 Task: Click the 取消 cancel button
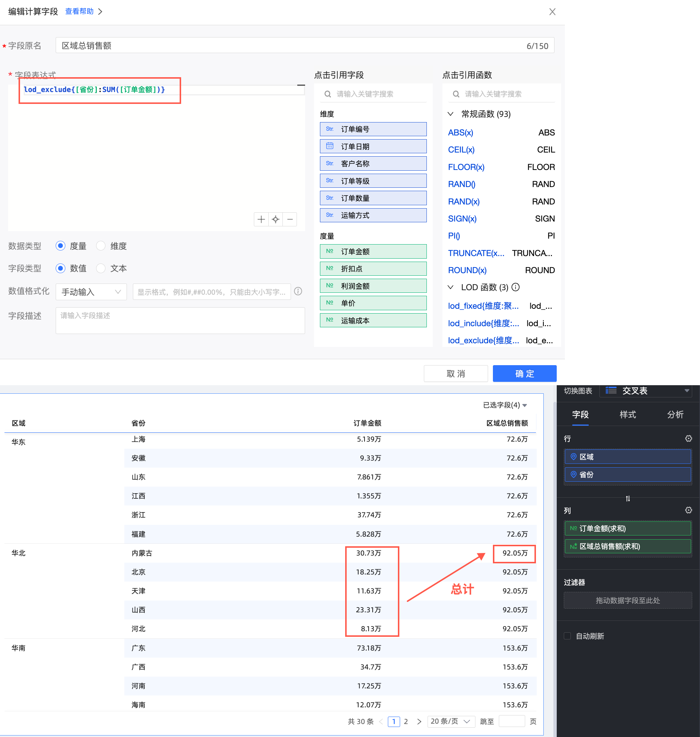pyautogui.click(x=456, y=374)
